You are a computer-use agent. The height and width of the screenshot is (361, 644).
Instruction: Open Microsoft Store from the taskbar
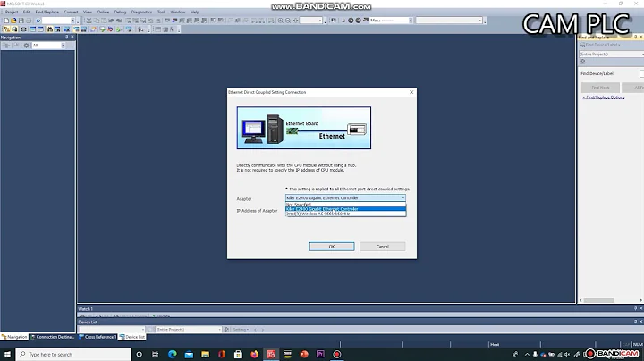pos(238,354)
